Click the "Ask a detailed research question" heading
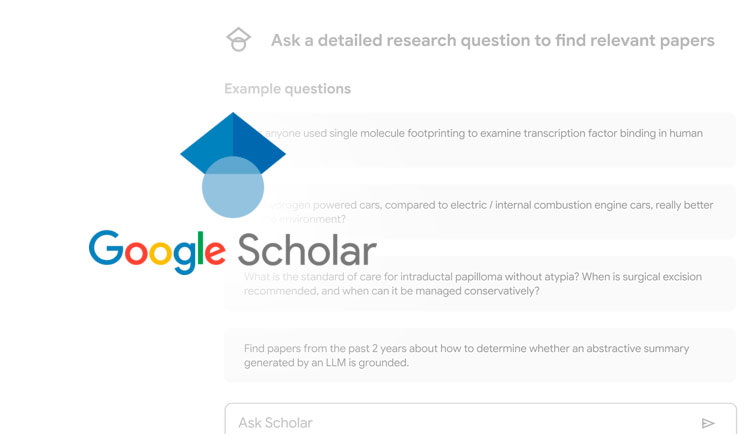The width and height of the screenshot is (750, 434). [x=492, y=41]
